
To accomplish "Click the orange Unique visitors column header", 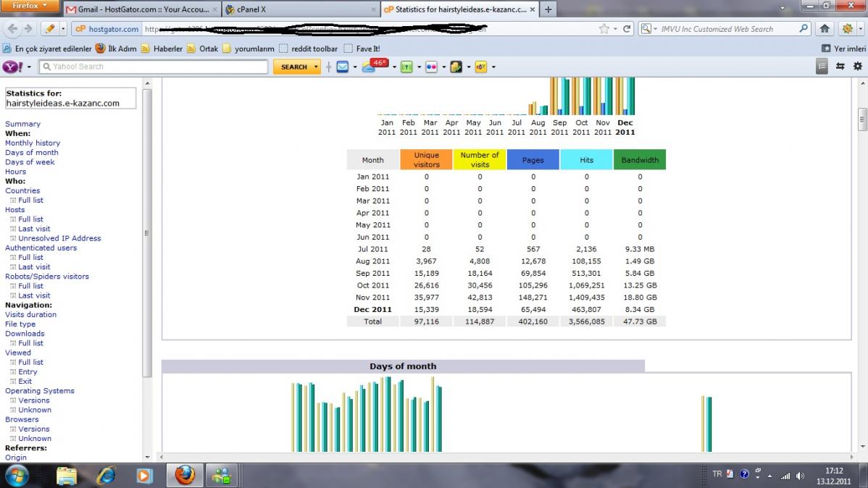I will pyautogui.click(x=426, y=160).
